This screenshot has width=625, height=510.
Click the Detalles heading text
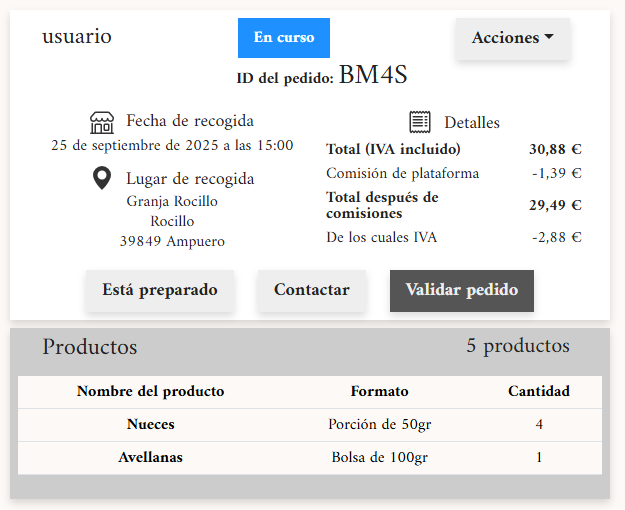tap(472, 123)
